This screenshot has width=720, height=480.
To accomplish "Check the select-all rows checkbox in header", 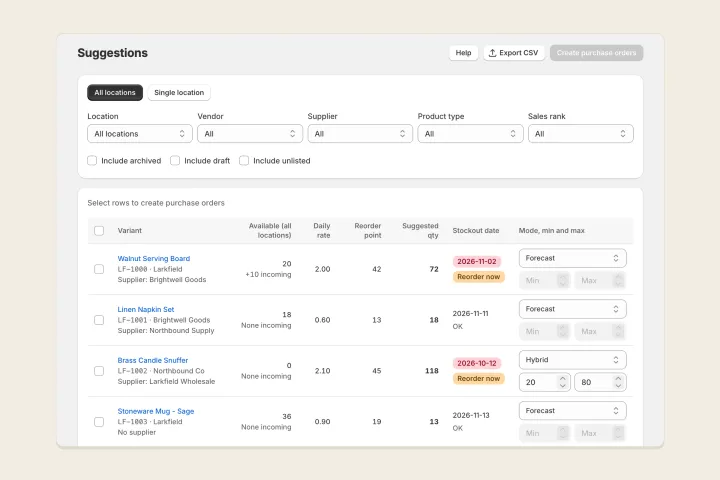I will tap(99, 231).
